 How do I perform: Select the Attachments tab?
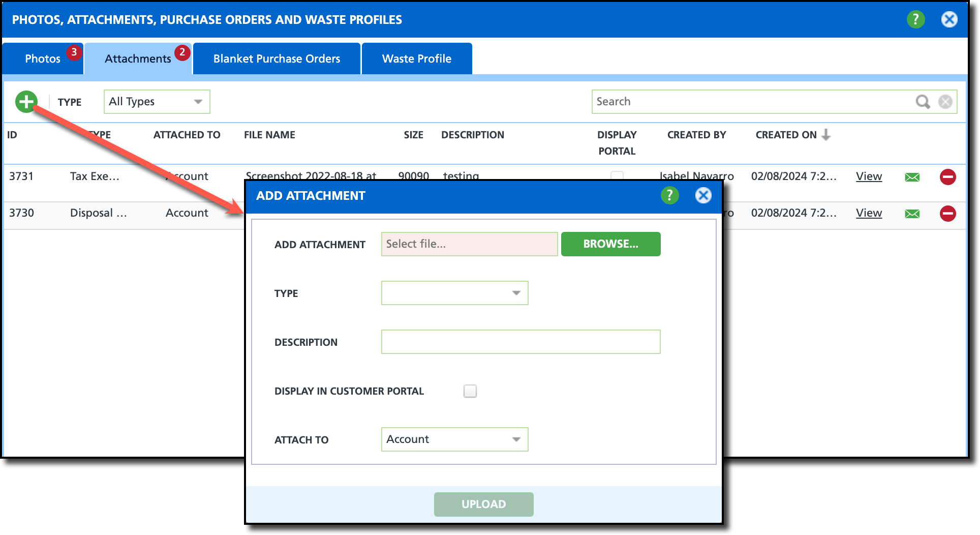coord(138,58)
